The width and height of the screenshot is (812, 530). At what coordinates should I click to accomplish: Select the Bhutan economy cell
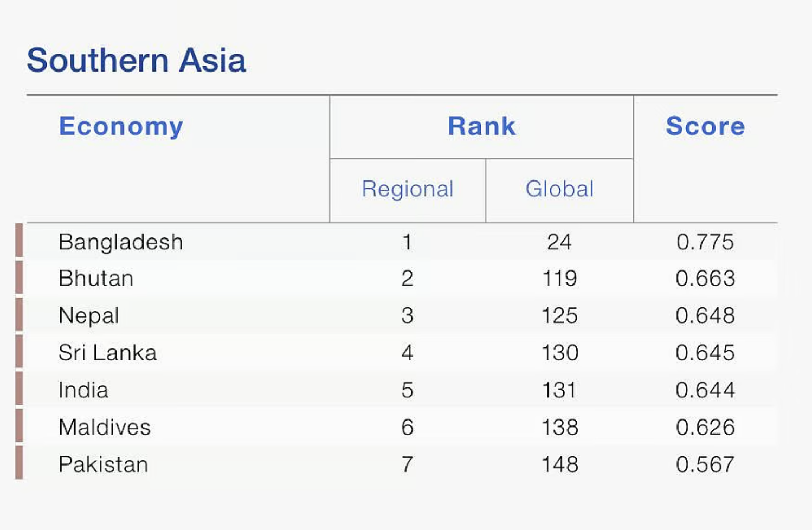coord(96,279)
